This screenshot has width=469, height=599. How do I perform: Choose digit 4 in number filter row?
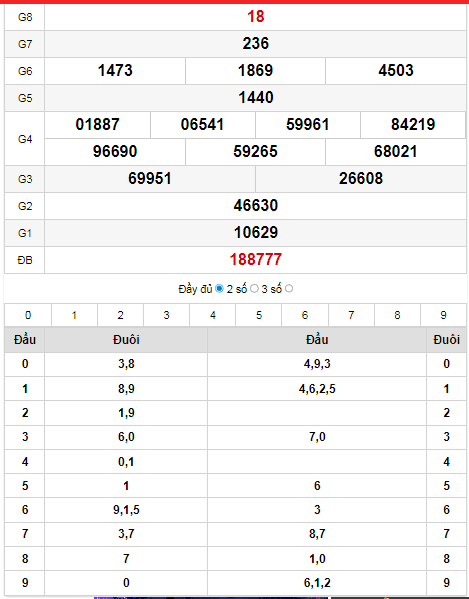[213, 315]
